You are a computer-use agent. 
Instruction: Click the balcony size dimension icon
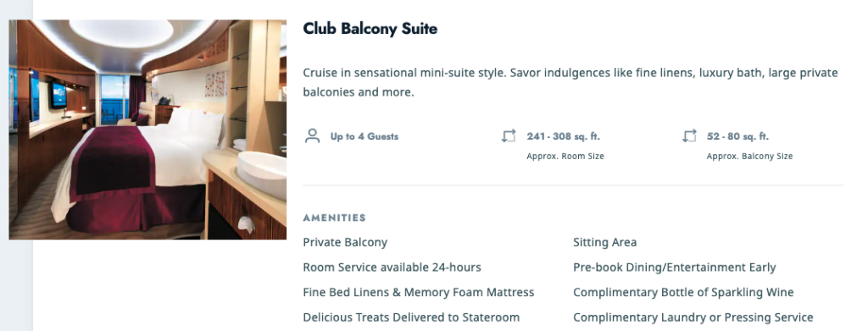point(689,136)
